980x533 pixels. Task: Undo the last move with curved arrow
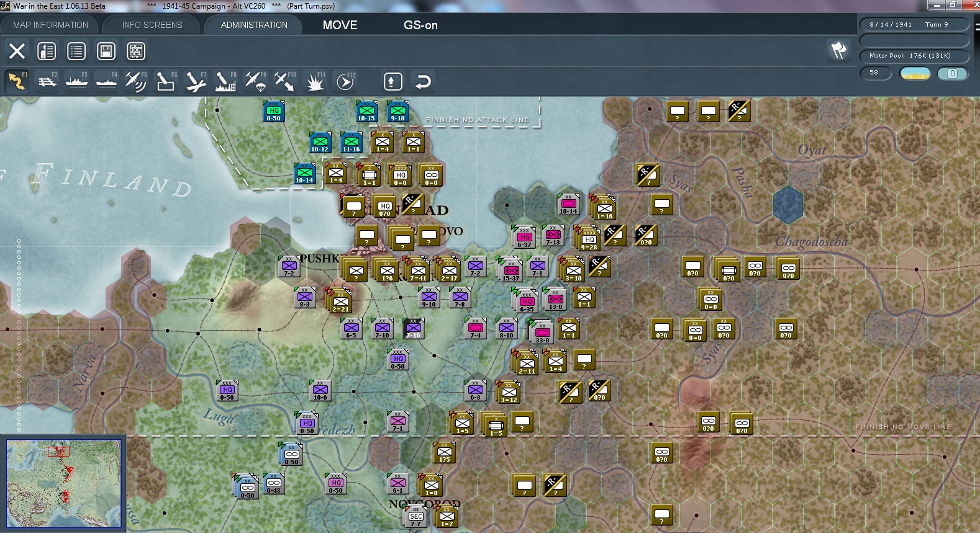[x=423, y=81]
